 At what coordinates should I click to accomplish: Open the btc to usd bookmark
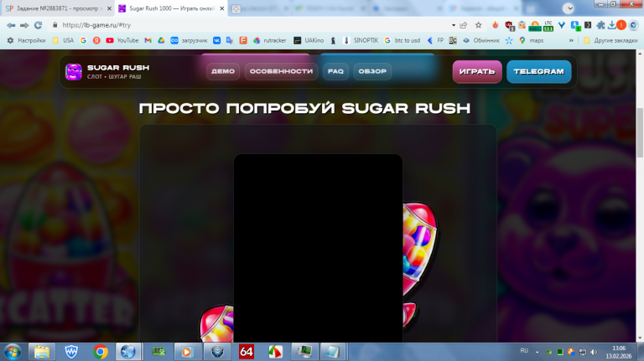tap(402, 40)
